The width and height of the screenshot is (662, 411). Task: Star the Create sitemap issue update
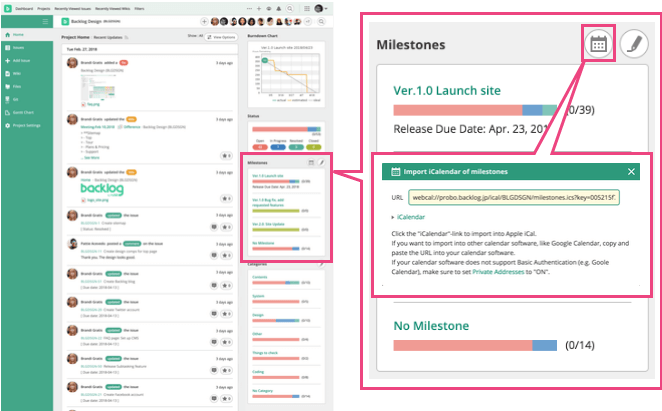point(226,227)
